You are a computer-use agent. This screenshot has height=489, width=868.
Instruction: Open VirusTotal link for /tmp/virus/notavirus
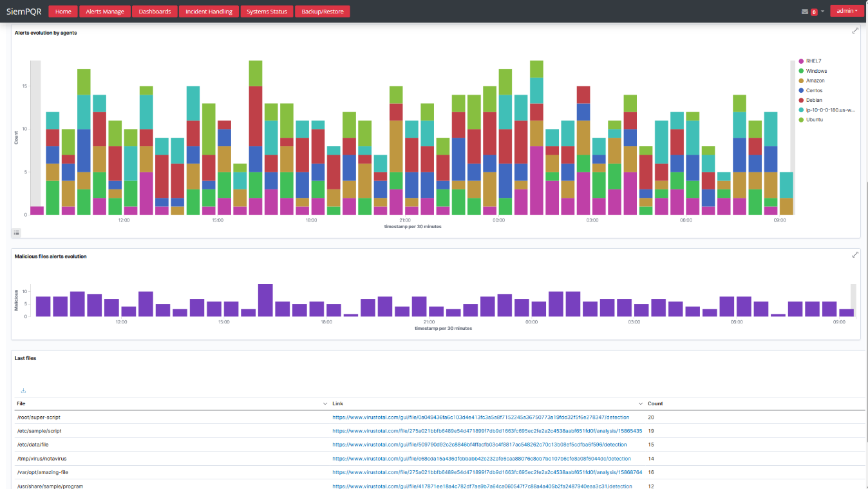481,459
